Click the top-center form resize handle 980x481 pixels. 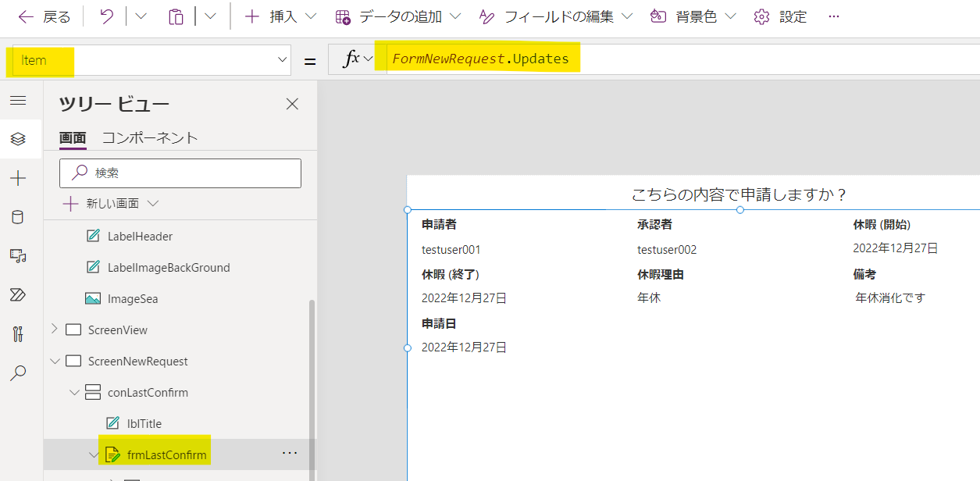739,210
